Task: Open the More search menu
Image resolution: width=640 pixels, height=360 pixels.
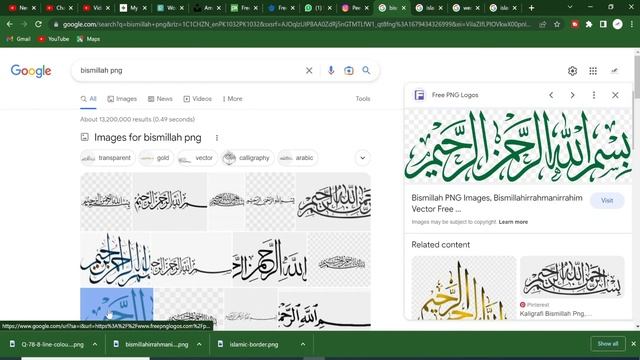Action: click(x=233, y=99)
